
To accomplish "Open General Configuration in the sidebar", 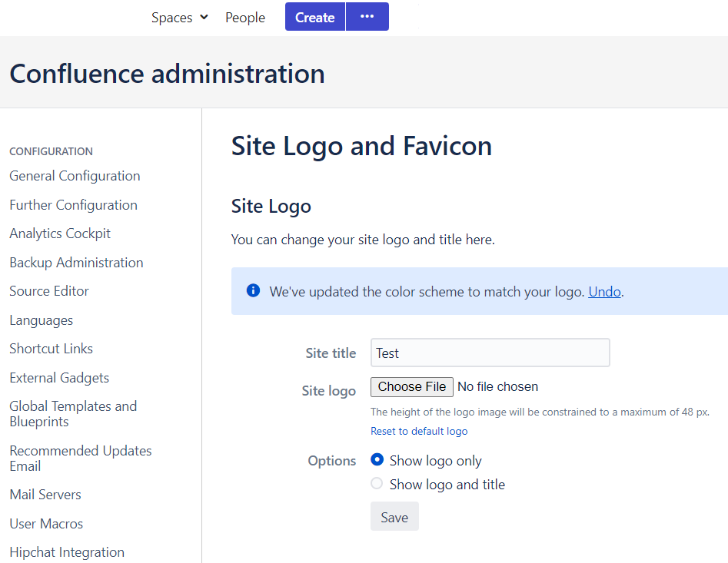I will coord(75,176).
